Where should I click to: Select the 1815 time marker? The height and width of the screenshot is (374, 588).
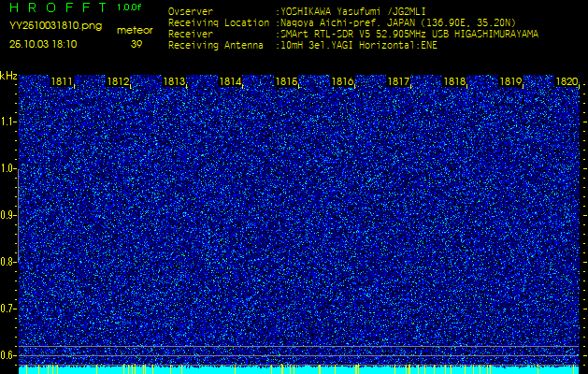287,82
